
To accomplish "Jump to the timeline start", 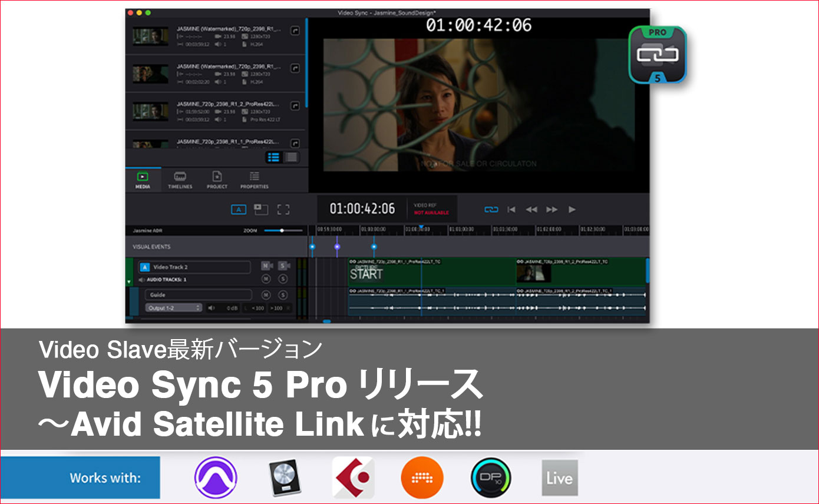I will 511,210.
